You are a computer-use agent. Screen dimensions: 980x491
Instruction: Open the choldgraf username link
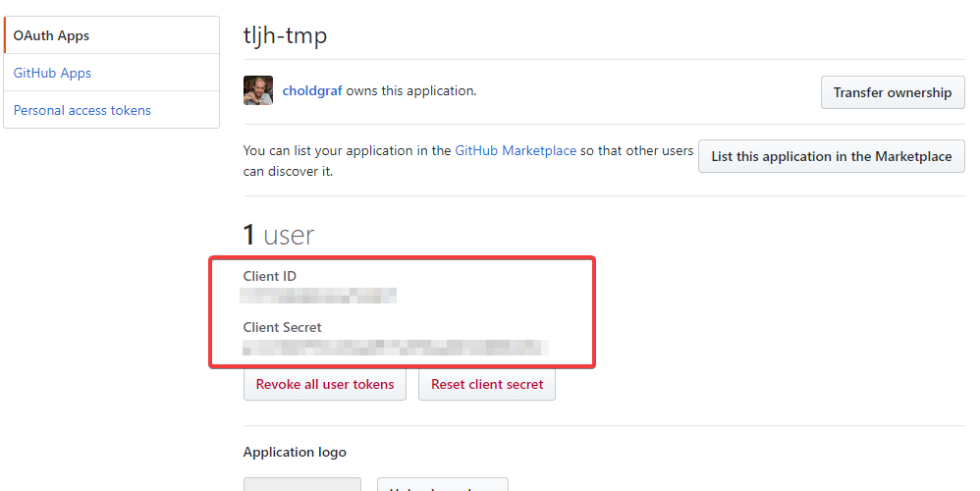[312, 90]
